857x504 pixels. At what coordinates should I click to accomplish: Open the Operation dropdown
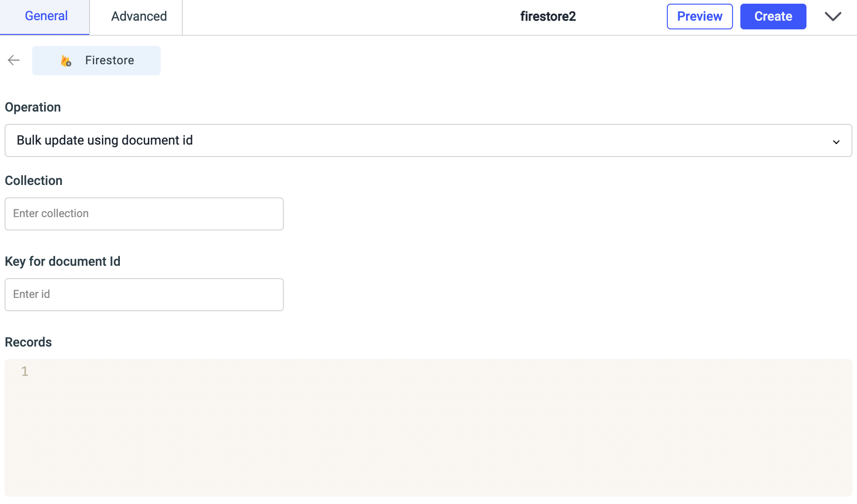pyautogui.click(x=428, y=140)
